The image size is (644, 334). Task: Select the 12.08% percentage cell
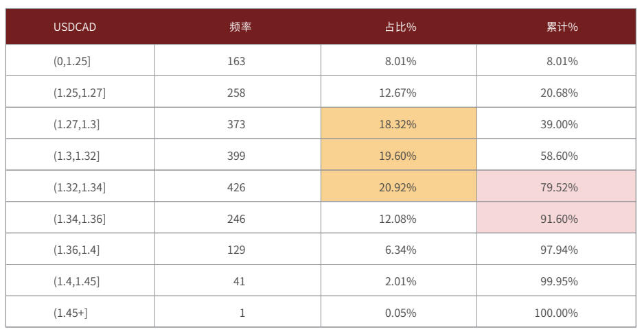[x=398, y=219]
